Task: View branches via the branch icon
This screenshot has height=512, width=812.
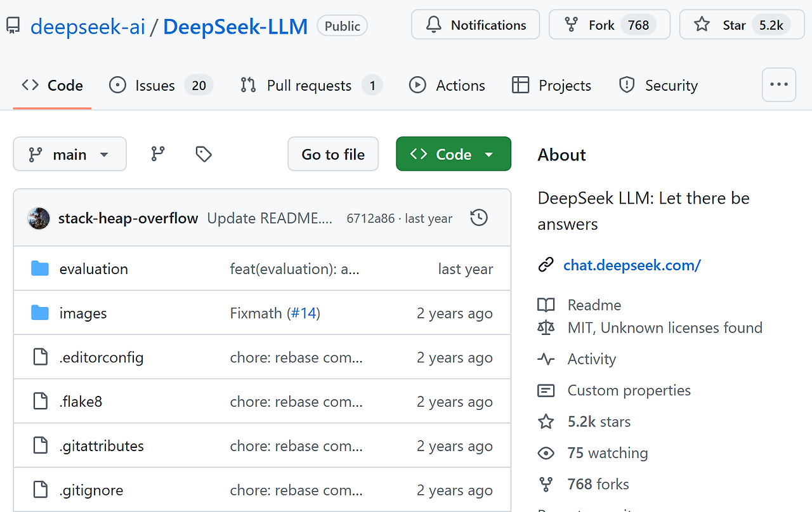Action: tap(158, 154)
